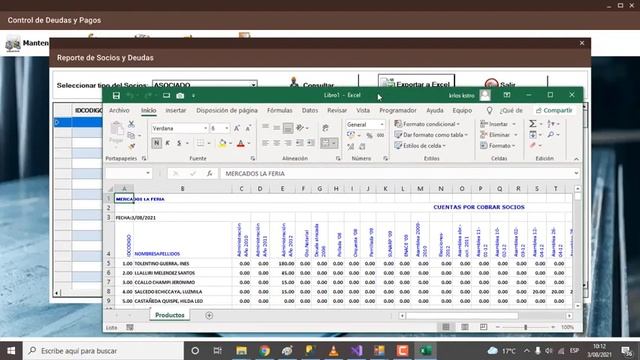Screen dimensions: 640x360
Task: Open the Formato cells dropdown
Action: click(498, 146)
